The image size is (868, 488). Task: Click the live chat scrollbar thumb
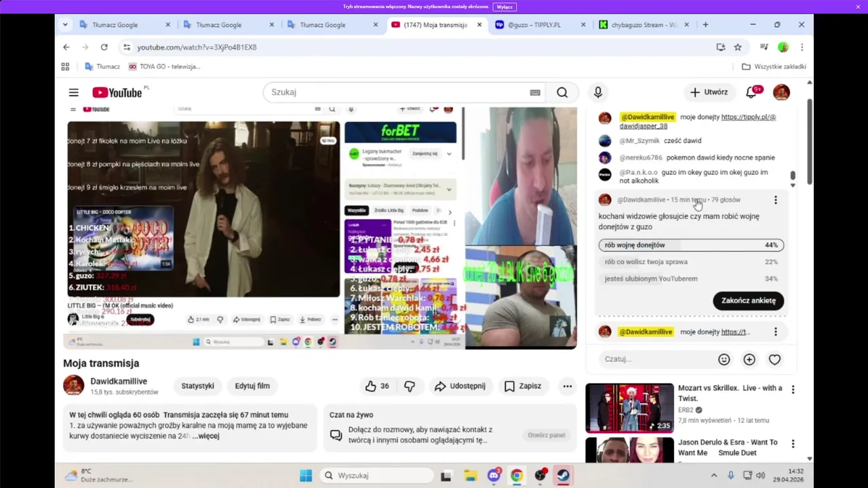click(x=792, y=176)
